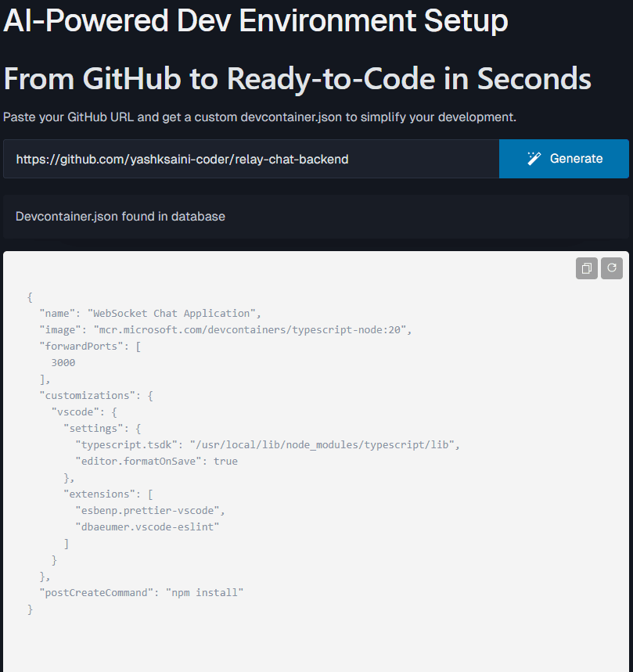Click the "customizations" key
Image resolution: width=633 pixels, height=672 pixels.
[x=90, y=395]
